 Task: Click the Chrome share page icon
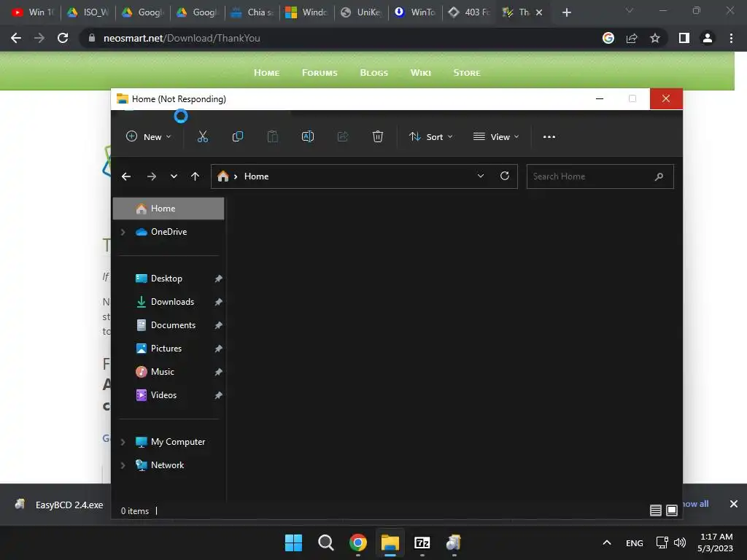point(632,38)
